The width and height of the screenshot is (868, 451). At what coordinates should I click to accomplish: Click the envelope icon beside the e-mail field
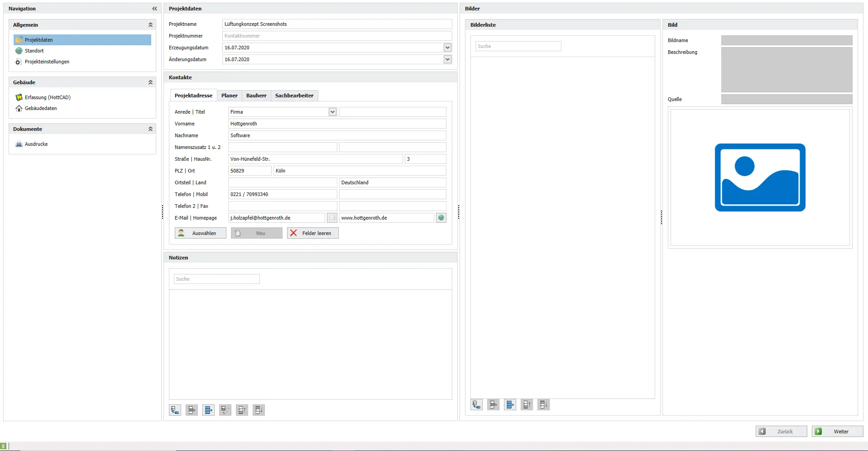coord(332,218)
